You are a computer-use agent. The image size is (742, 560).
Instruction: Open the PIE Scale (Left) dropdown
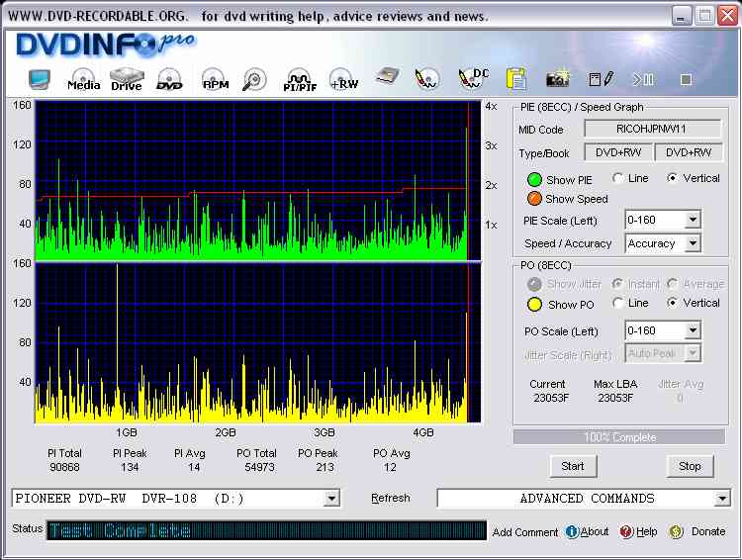693,220
